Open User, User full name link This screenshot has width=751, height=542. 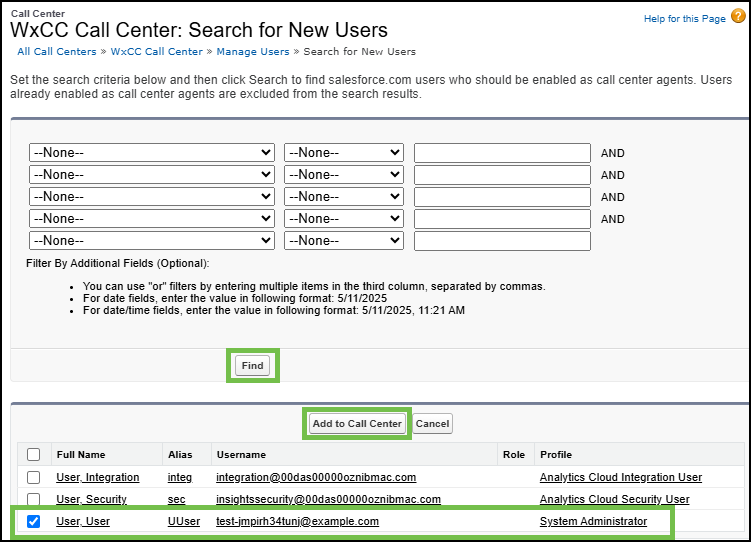83,521
